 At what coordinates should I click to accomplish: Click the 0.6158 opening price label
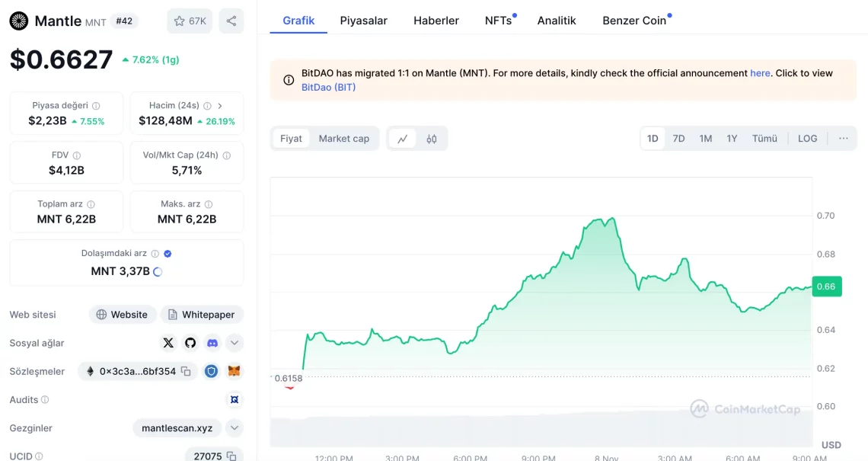[x=289, y=379]
